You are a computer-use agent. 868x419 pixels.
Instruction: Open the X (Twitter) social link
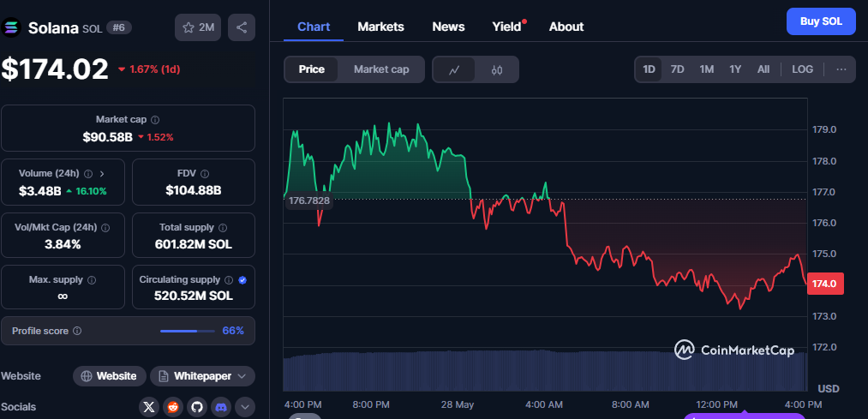click(148, 407)
